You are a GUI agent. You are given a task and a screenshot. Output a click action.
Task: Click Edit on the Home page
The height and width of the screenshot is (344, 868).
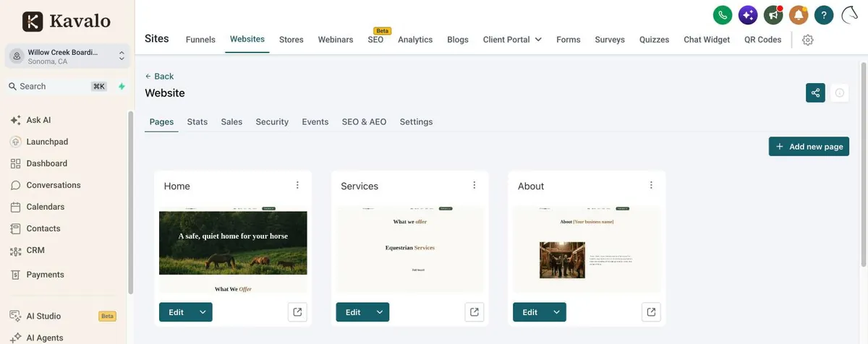(x=176, y=312)
